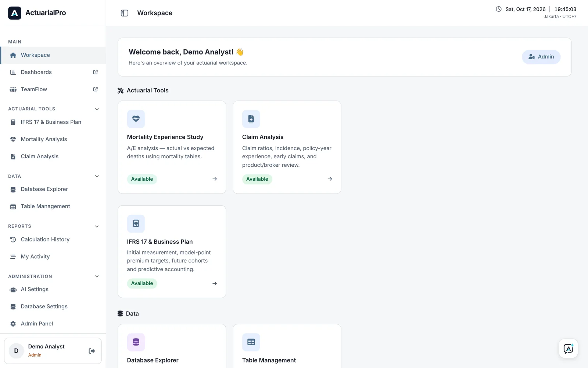Click the Table Management card grid icon
Viewport: 588px width, 368px height.
point(251,342)
